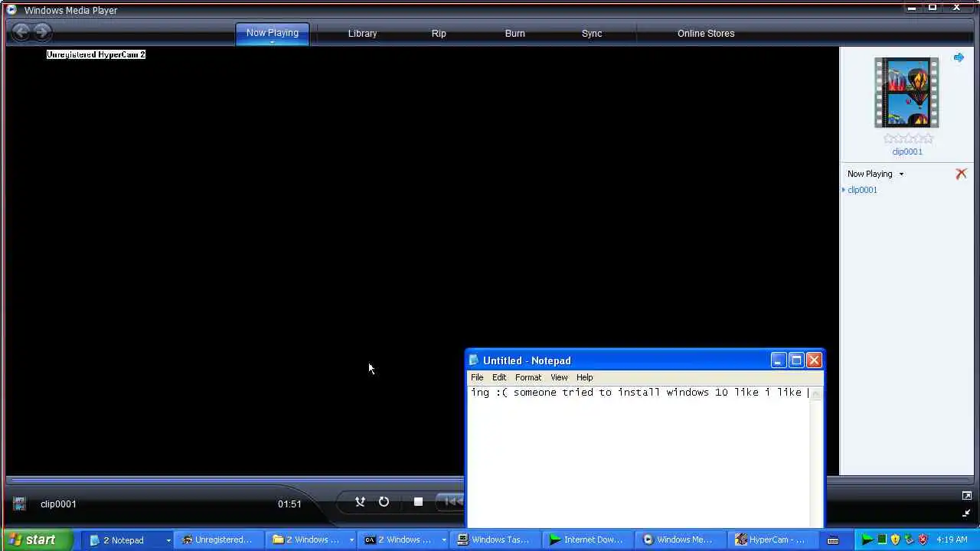Open the Windows Start menu
Viewport: 980px width, 551px height.
(x=36, y=540)
